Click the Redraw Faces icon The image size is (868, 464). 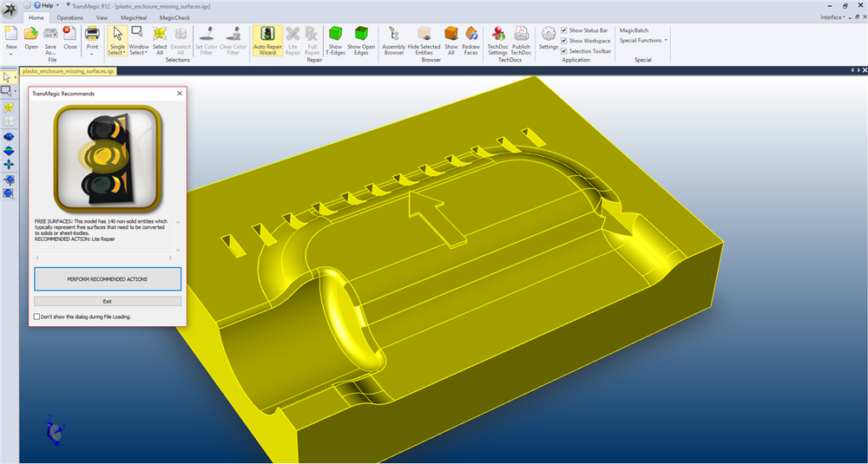click(x=471, y=40)
